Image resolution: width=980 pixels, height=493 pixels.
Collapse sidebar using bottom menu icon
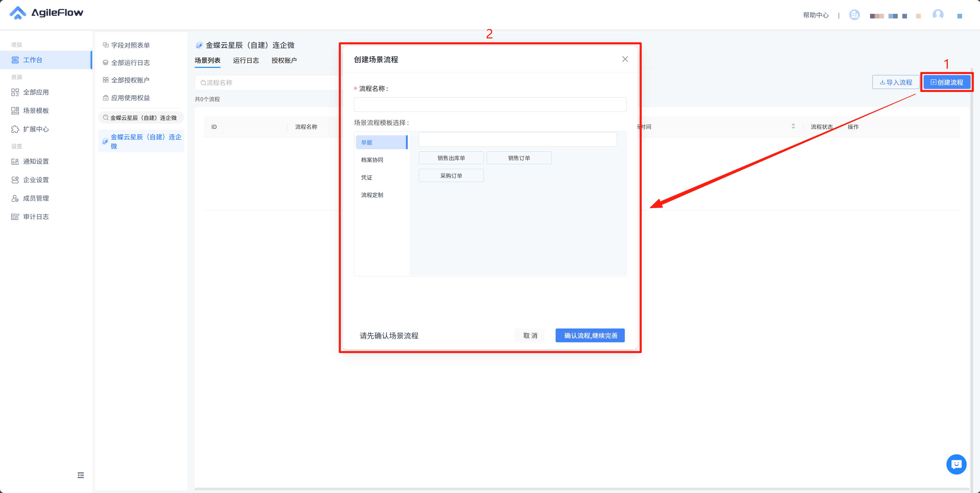[x=81, y=475]
